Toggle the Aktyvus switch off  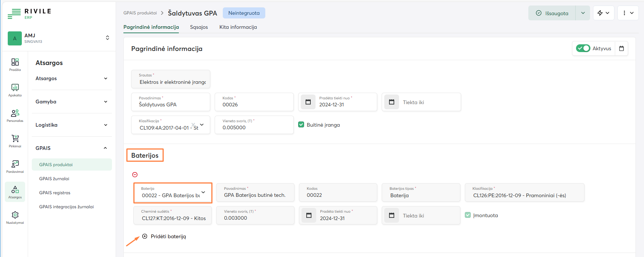tap(583, 48)
